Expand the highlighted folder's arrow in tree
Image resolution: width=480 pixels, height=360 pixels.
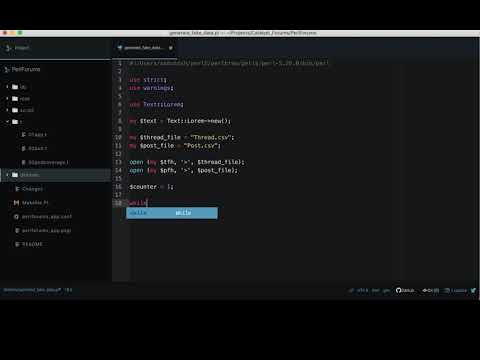(x=7, y=175)
